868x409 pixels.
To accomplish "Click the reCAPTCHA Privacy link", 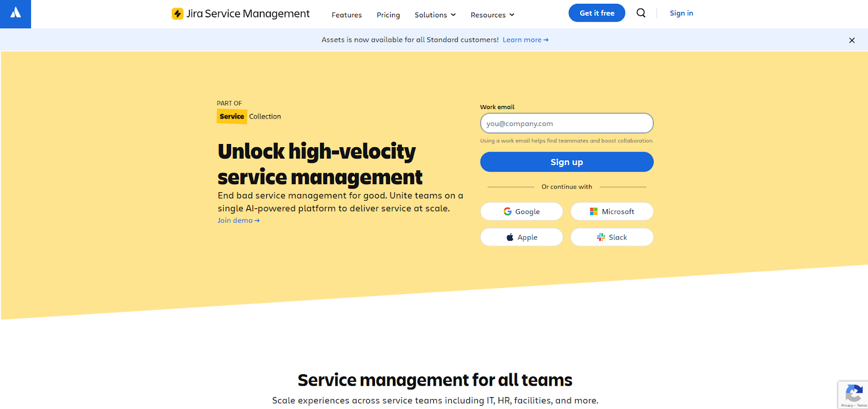I will point(847,405).
